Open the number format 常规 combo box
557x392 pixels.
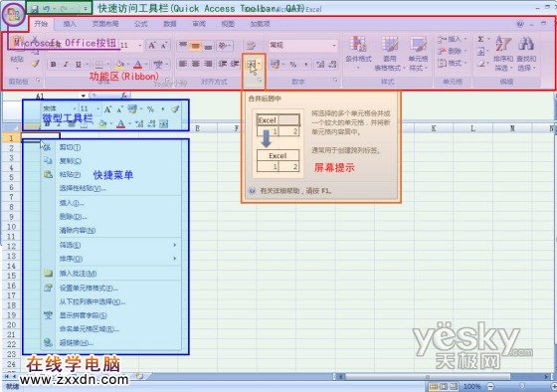302,45
